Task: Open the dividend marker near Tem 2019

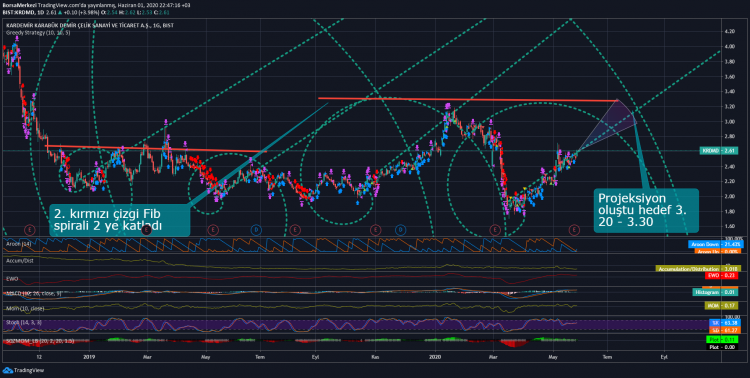Action: pyautogui.click(x=256, y=230)
